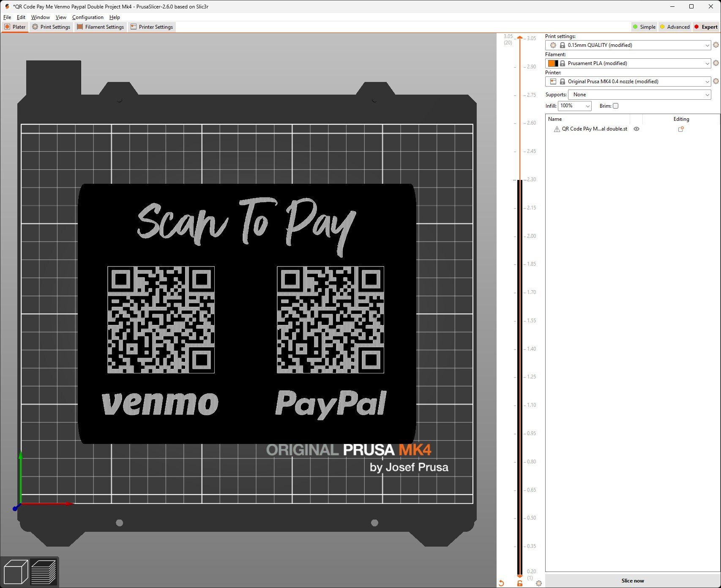Click the model on the print bed
721x588 pixels.
click(247, 313)
